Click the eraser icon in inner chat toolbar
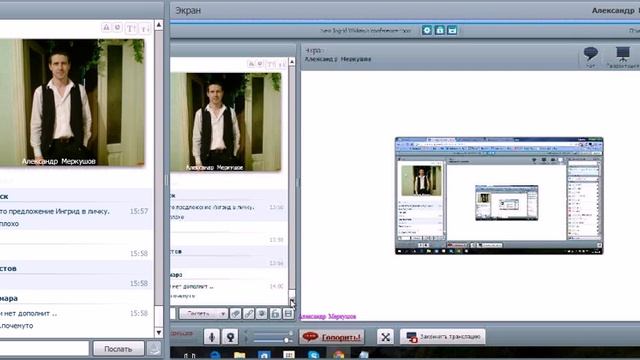Image resolution: width=640 pixels, height=360 pixels. click(236, 313)
